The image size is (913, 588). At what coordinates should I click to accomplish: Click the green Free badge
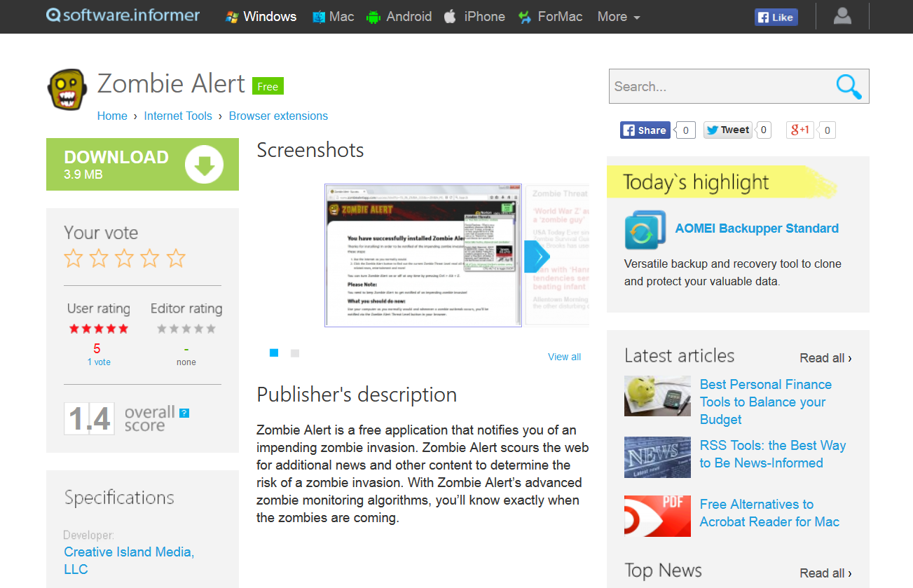[x=268, y=86]
